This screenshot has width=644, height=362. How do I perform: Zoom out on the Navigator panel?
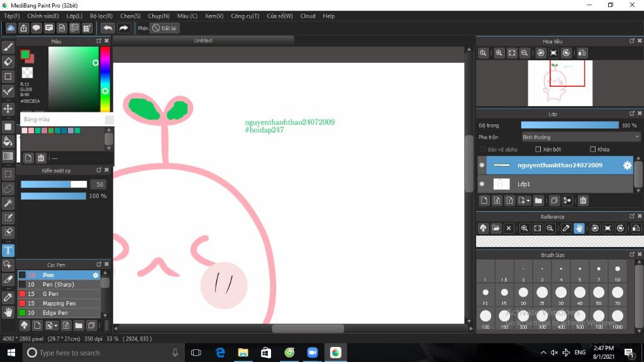(x=525, y=53)
